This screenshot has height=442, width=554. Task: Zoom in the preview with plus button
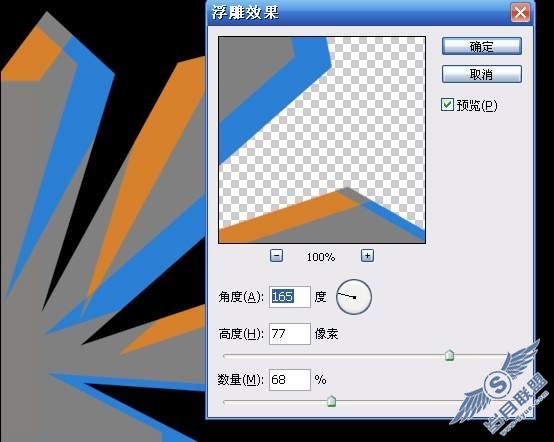[367, 255]
